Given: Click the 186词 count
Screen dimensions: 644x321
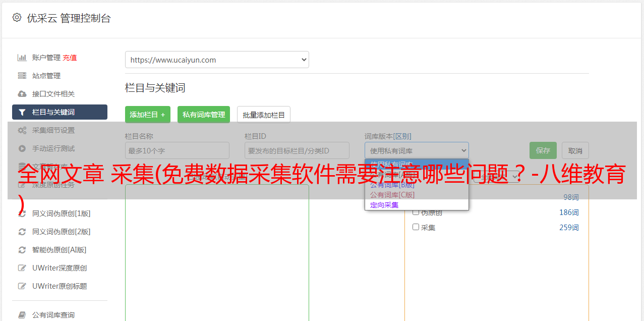Looking at the screenshot, I should tap(569, 212).
